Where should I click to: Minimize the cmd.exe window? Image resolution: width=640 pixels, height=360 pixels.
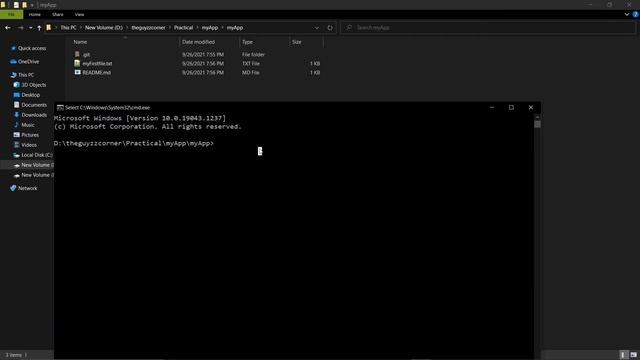tap(492, 107)
